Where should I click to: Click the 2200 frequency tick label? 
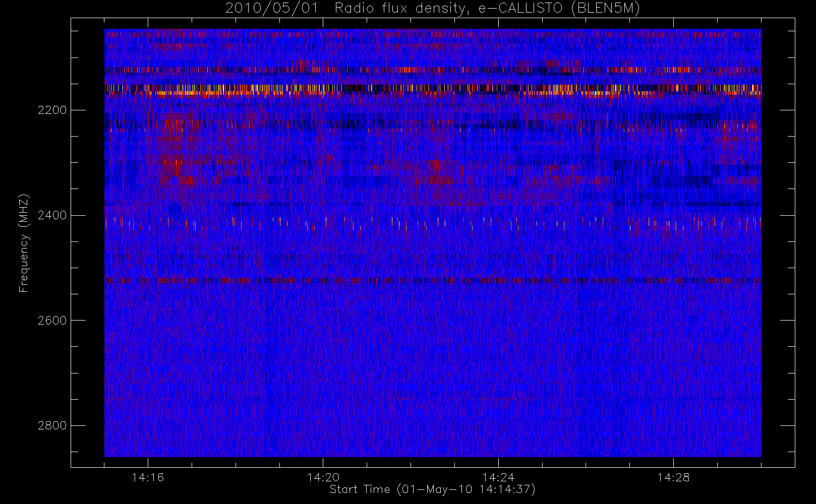click(x=52, y=110)
